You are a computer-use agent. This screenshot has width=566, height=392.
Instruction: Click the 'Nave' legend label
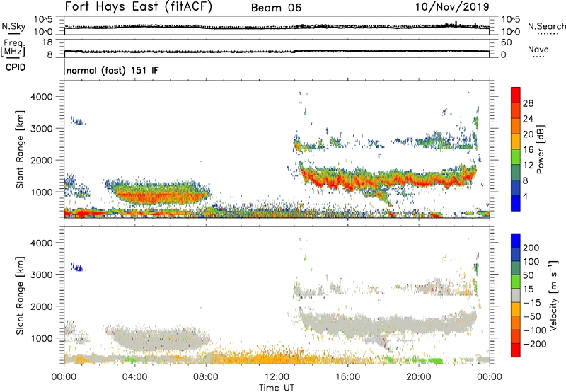tap(538, 49)
